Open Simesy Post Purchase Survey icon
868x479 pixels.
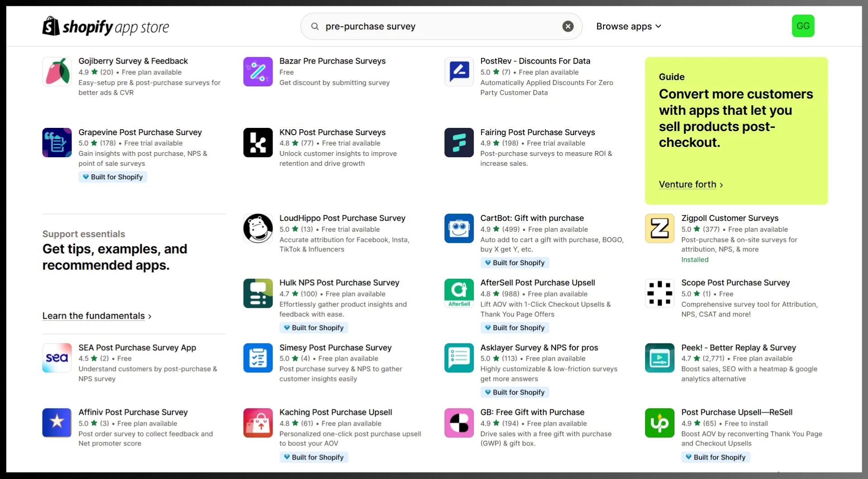[258, 358]
